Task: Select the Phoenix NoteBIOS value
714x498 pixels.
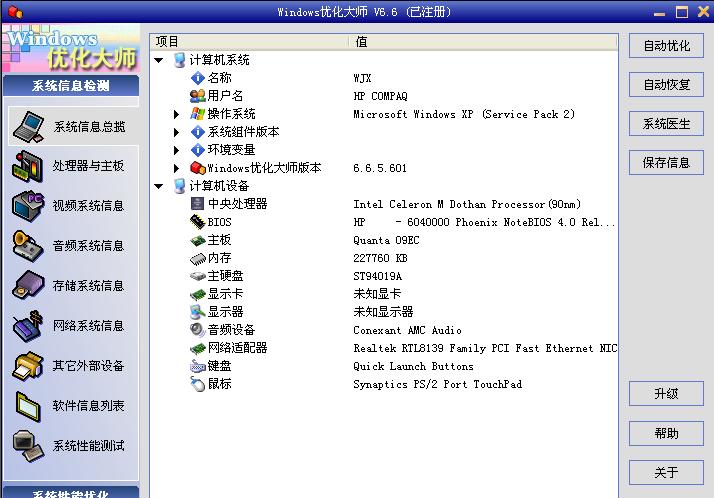Action: [x=484, y=222]
